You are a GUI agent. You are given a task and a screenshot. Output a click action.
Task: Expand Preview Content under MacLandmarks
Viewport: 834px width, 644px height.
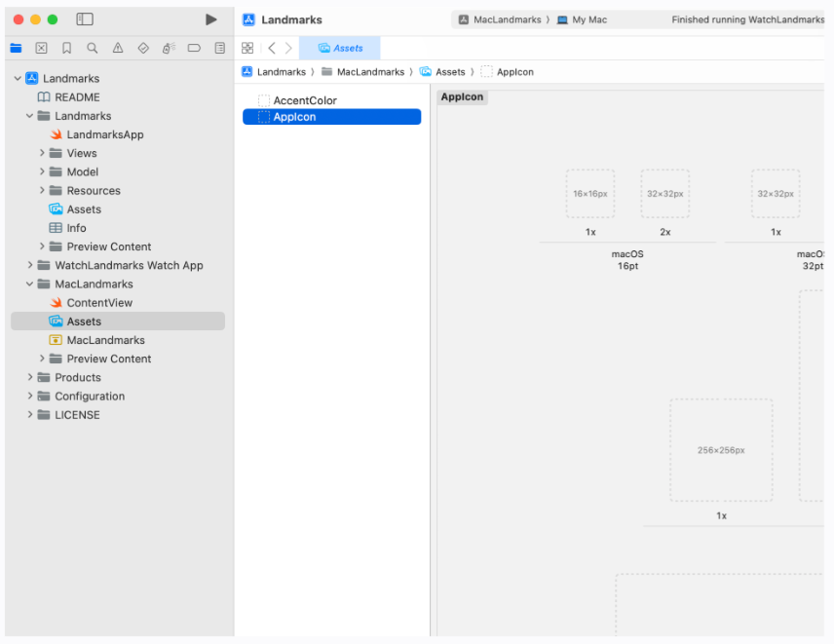pyautogui.click(x=42, y=359)
